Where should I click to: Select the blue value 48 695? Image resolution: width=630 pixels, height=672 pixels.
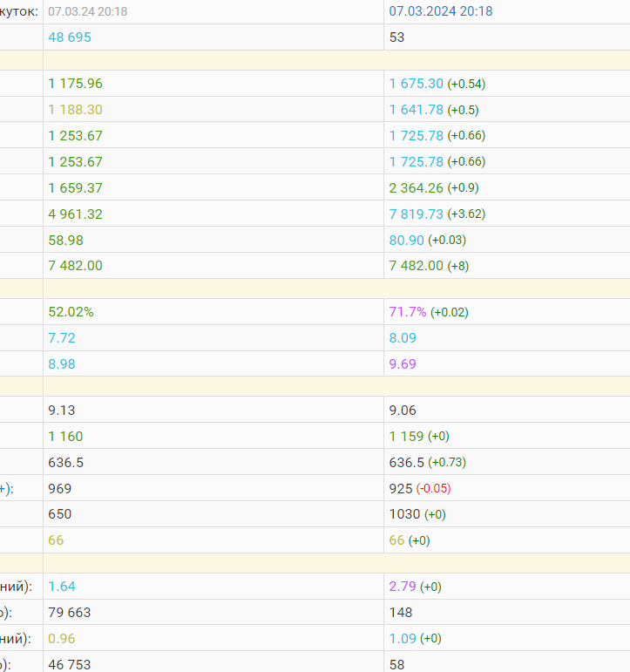70,37
